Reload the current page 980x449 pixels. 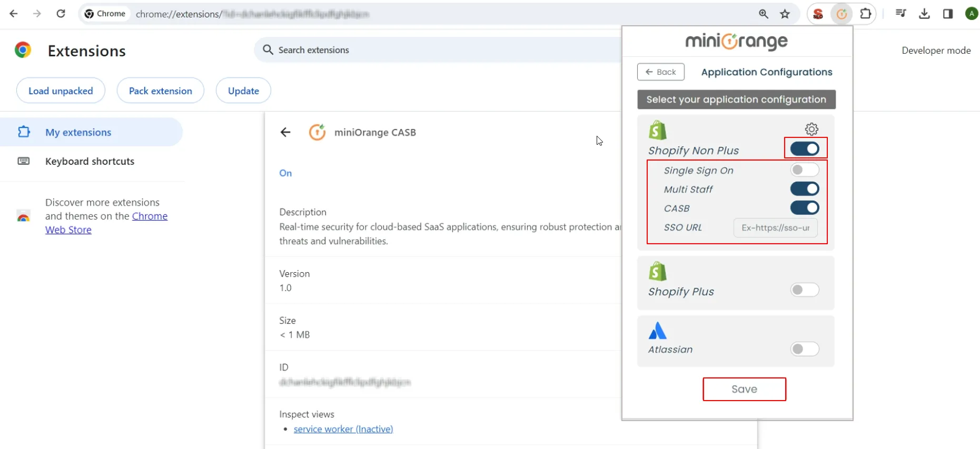61,14
